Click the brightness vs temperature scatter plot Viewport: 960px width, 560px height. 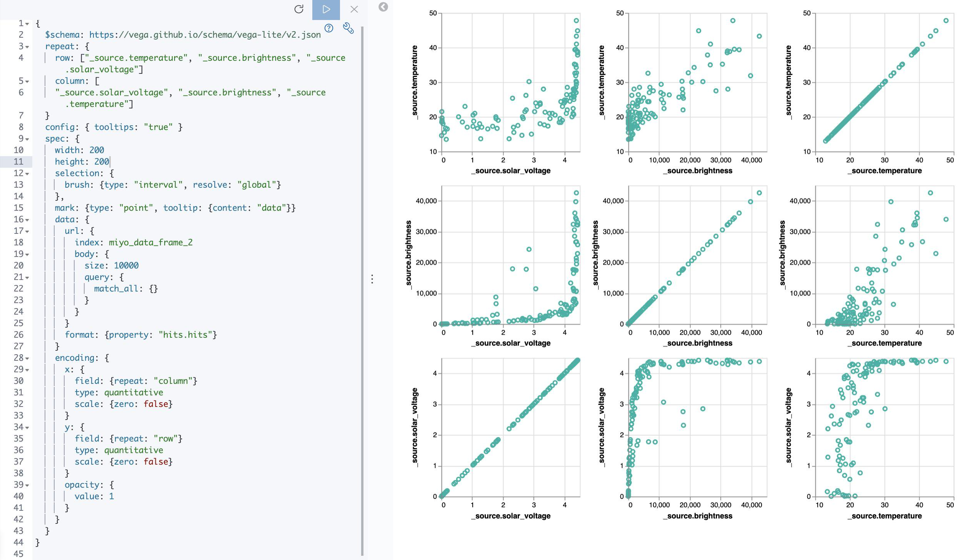[x=885, y=255]
